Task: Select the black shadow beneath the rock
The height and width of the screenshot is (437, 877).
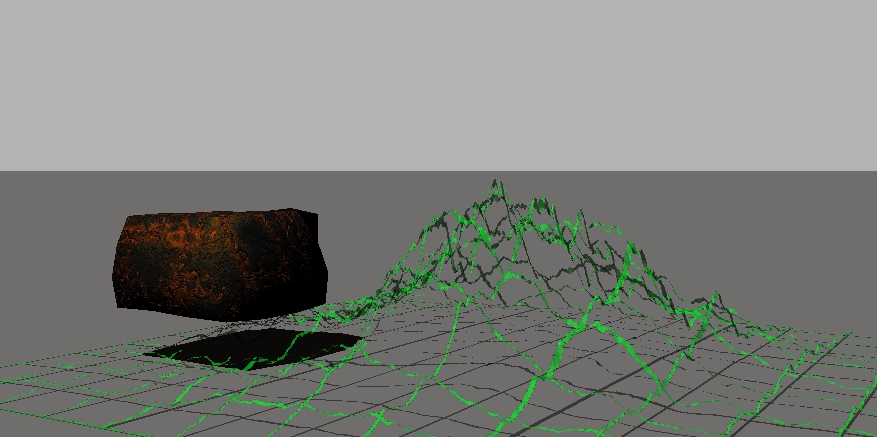Action: pyautogui.click(x=253, y=348)
